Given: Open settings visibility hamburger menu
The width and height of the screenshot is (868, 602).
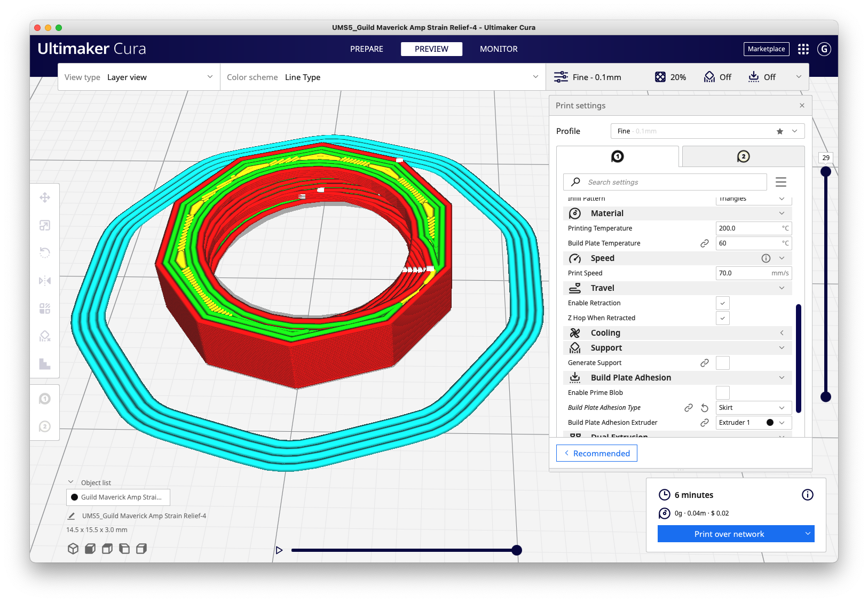Looking at the screenshot, I should (781, 182).
